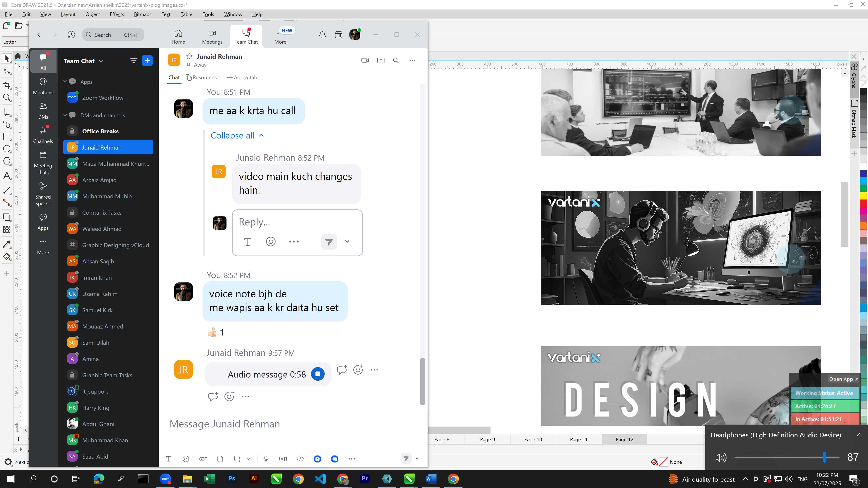
Task: Click the screen share icon in chat header
Action: [x=381, y=60]
